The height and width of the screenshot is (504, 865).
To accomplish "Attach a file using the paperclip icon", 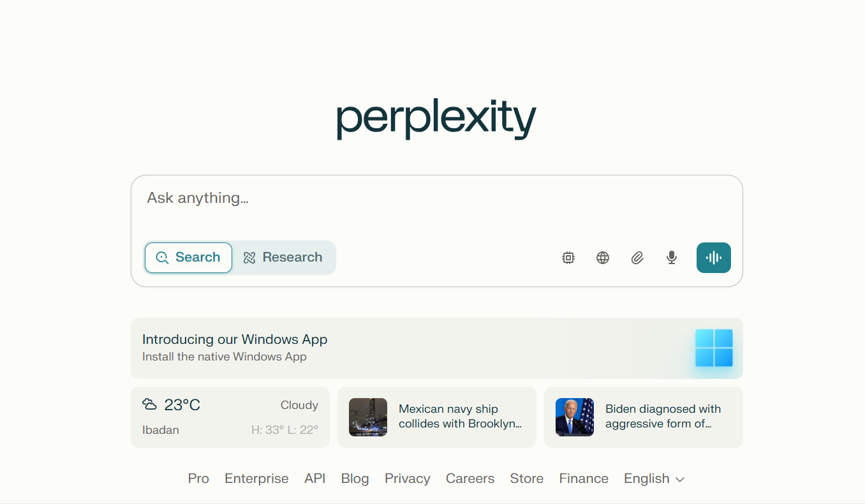I will [x=637, y=258].
